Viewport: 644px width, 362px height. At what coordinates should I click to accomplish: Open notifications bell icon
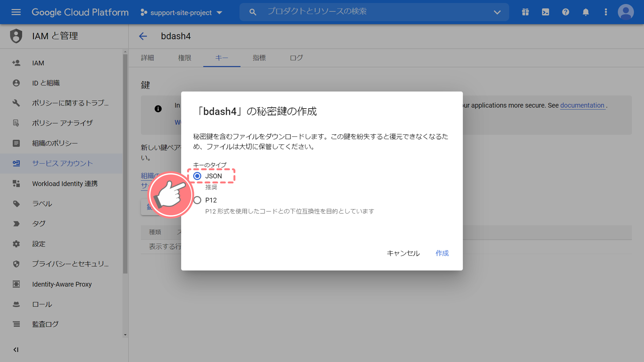[586, 12]
